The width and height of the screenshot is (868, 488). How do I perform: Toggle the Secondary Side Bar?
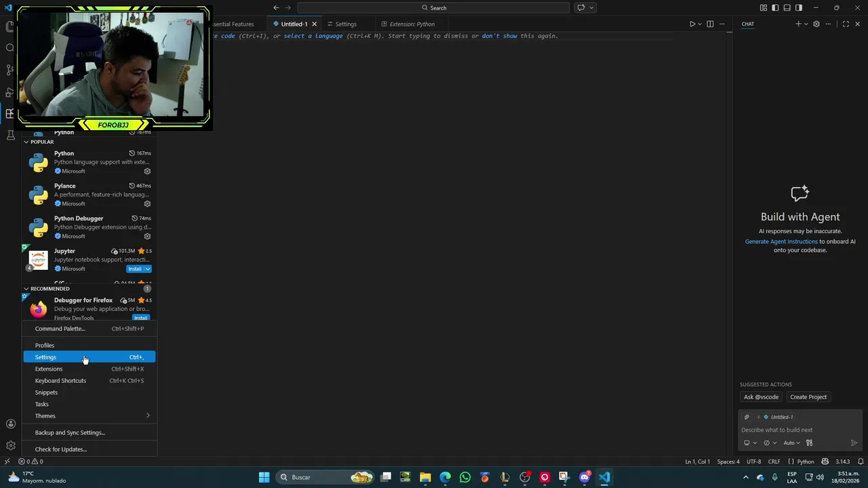(x=799, y=7)
